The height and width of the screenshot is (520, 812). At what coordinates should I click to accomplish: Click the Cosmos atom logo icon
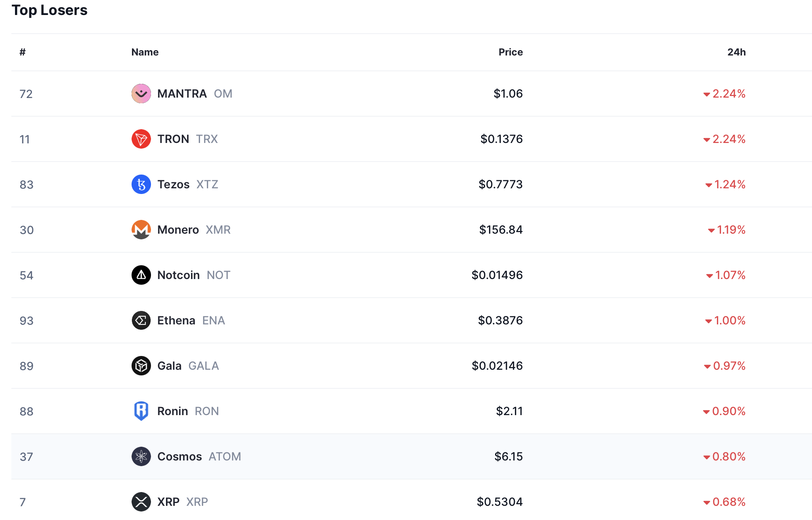141,456
